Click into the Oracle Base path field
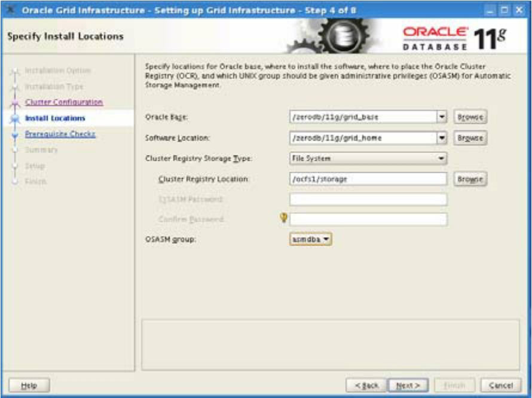This screenshot has height=398, width=532. point(363,117)
